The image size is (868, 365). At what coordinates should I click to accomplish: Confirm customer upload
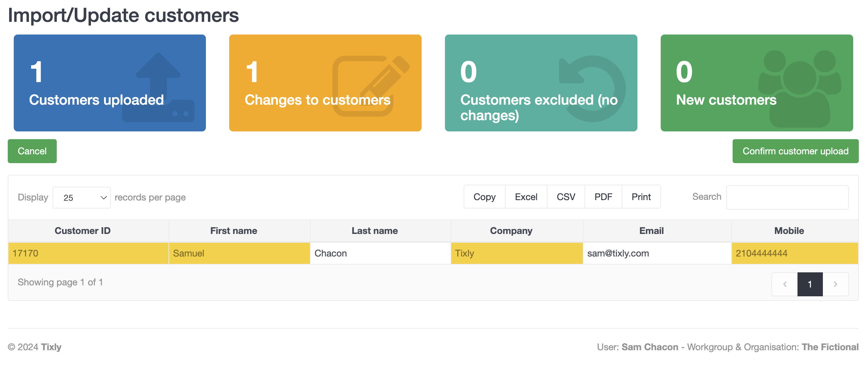coord(795,151)
